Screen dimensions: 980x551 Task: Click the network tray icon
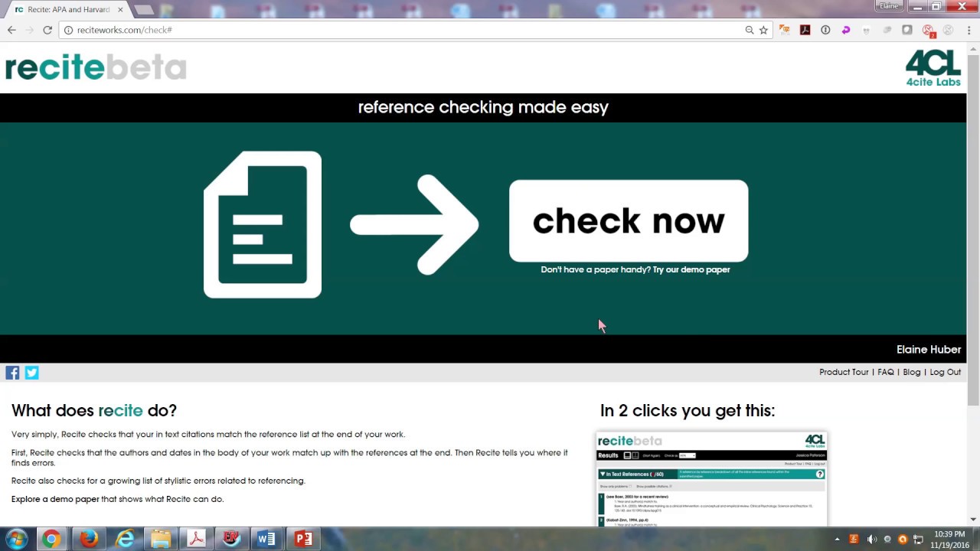pos(918,539)
